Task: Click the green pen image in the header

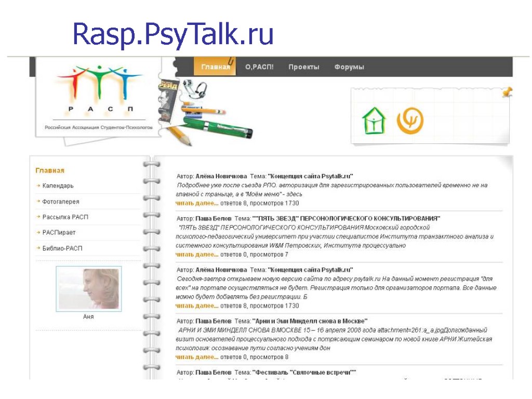Action: point(218,127)
